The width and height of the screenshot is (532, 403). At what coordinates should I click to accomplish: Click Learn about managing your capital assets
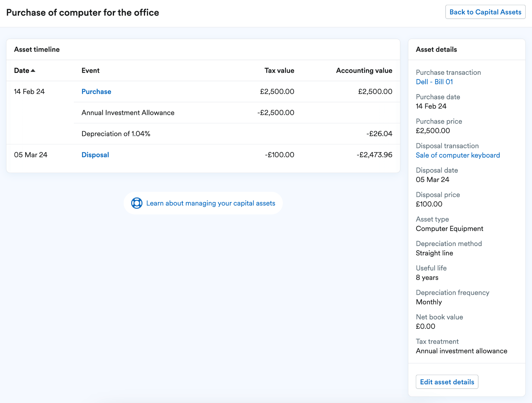211,203
